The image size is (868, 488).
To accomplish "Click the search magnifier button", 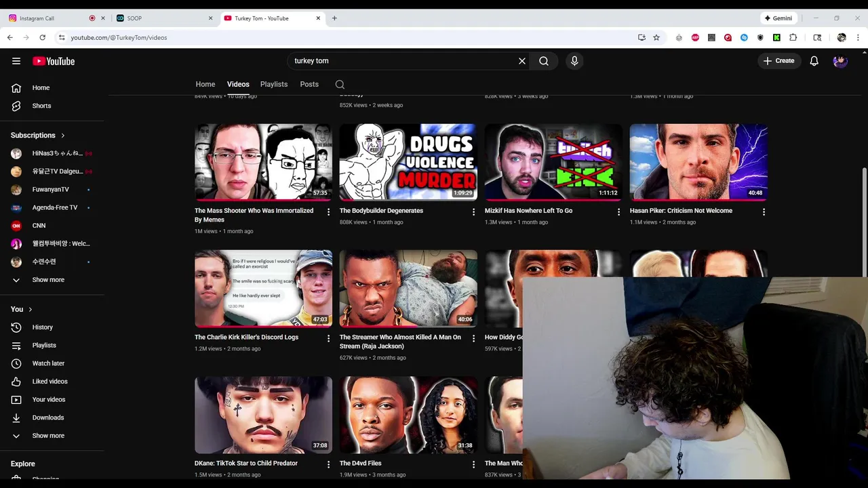I will click(544, 61).
